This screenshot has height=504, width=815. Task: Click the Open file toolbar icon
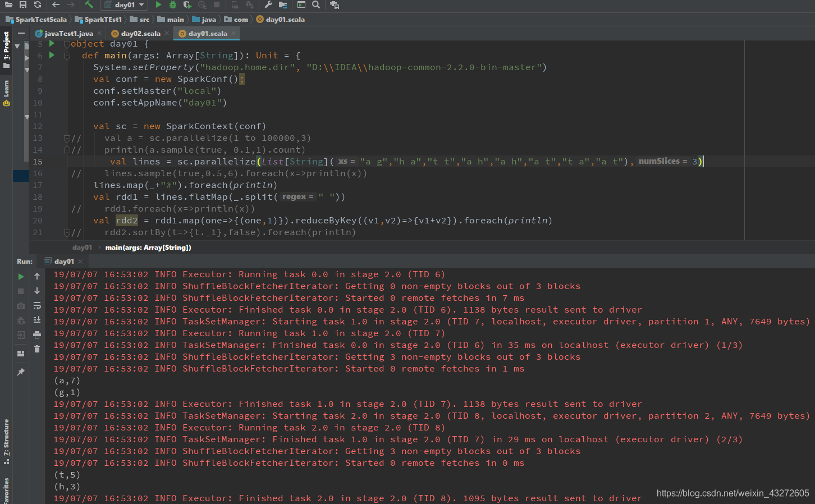(8, 4)
